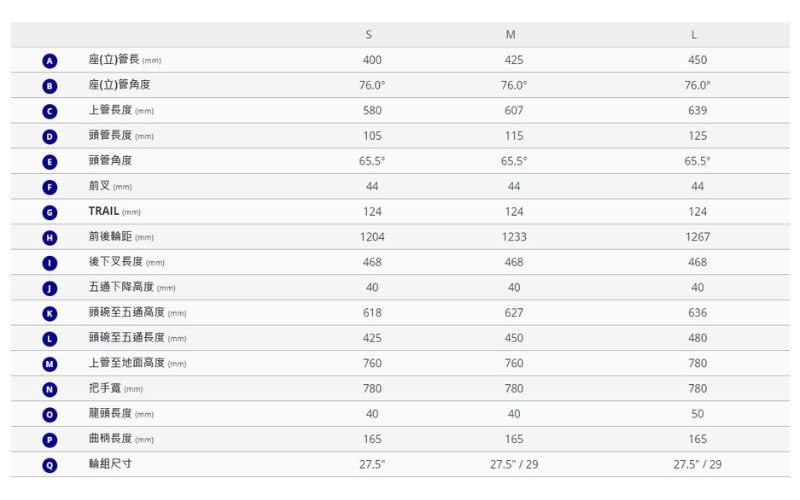Viewport: 800px width, 500px height.
Task: Click the TRAIL (mm) row label
Action: [114, 211]
